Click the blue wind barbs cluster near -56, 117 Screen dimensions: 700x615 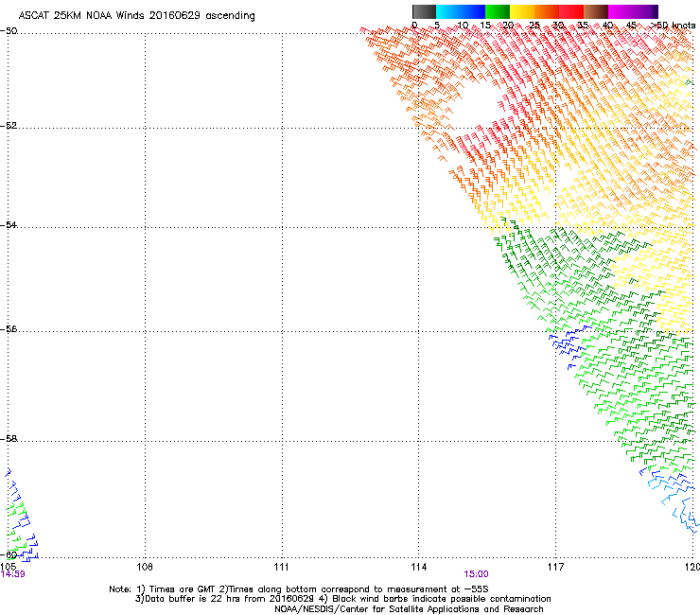[569, 346]
